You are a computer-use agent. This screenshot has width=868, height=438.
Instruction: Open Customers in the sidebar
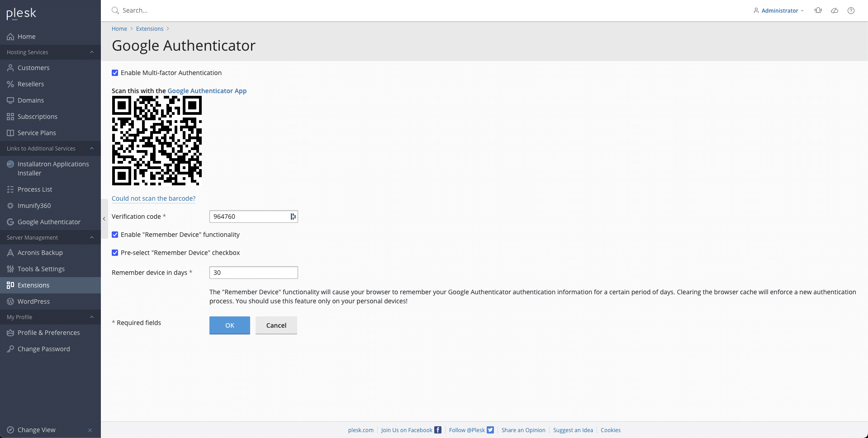coord(50,68)
